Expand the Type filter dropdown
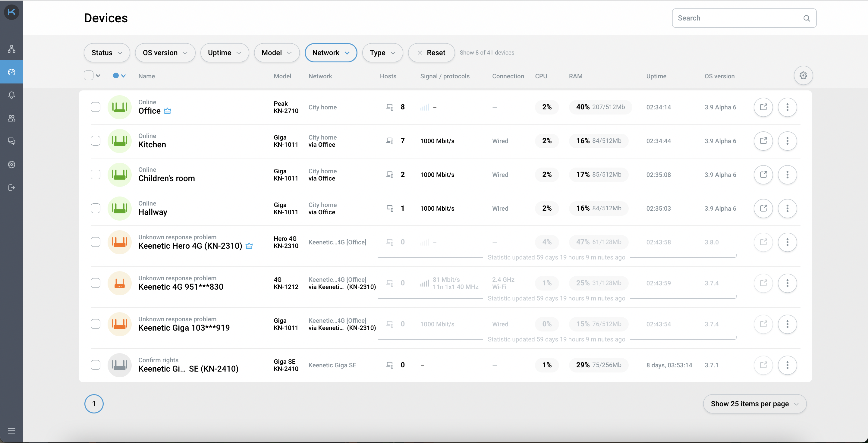Screen dimensions: 868x443 383,53
